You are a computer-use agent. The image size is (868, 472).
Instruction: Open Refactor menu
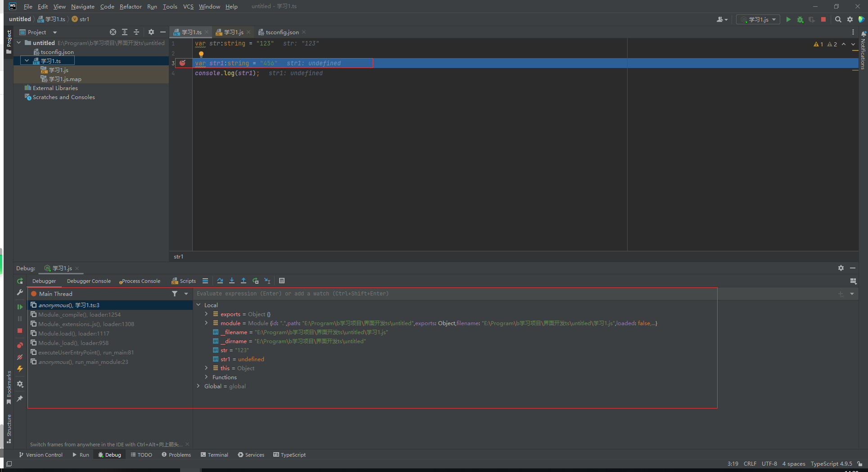pos(131,6)
